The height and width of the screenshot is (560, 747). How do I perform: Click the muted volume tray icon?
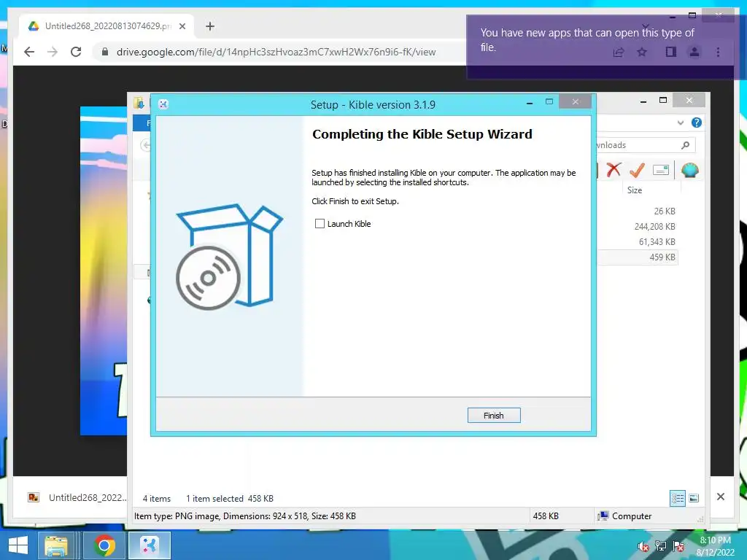pos(643,546)
